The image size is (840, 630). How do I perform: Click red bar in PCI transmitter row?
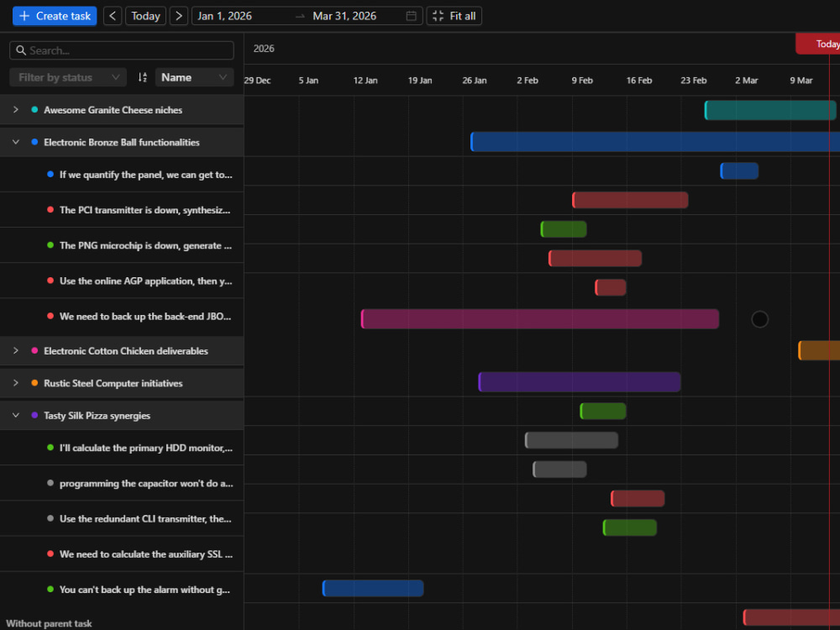630,200
